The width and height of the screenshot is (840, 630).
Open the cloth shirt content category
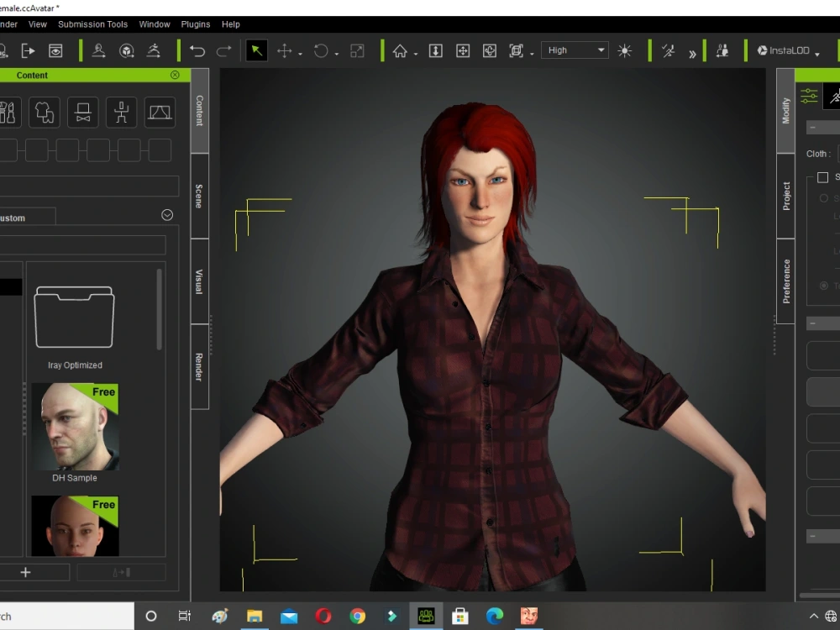click(44, 113)
